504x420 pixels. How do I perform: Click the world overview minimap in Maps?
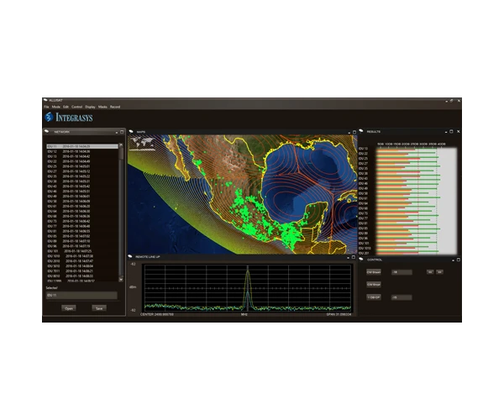pos(143,144)
